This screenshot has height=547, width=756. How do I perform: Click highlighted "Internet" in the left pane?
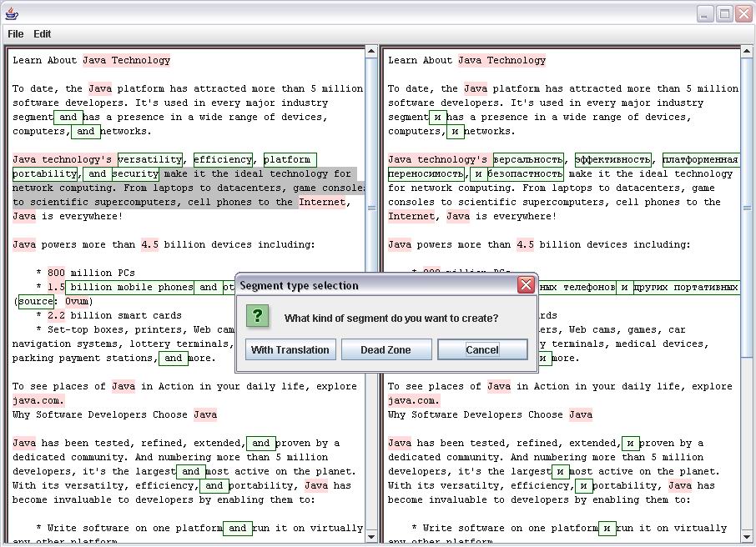coord(322,202)
